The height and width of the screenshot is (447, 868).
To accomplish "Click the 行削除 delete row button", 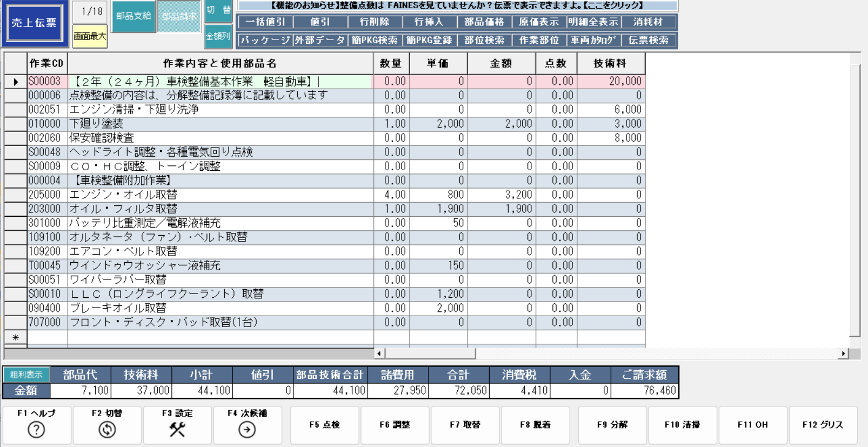I will 375,22.
